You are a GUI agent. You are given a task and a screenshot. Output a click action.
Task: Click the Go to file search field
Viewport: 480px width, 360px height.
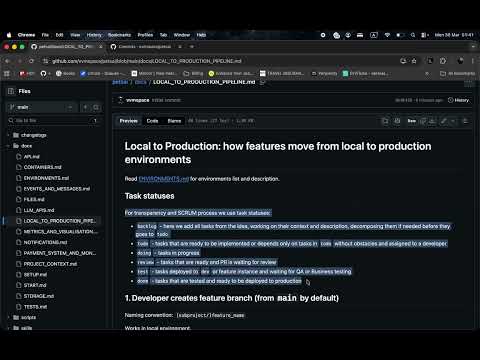coord(53,120)
